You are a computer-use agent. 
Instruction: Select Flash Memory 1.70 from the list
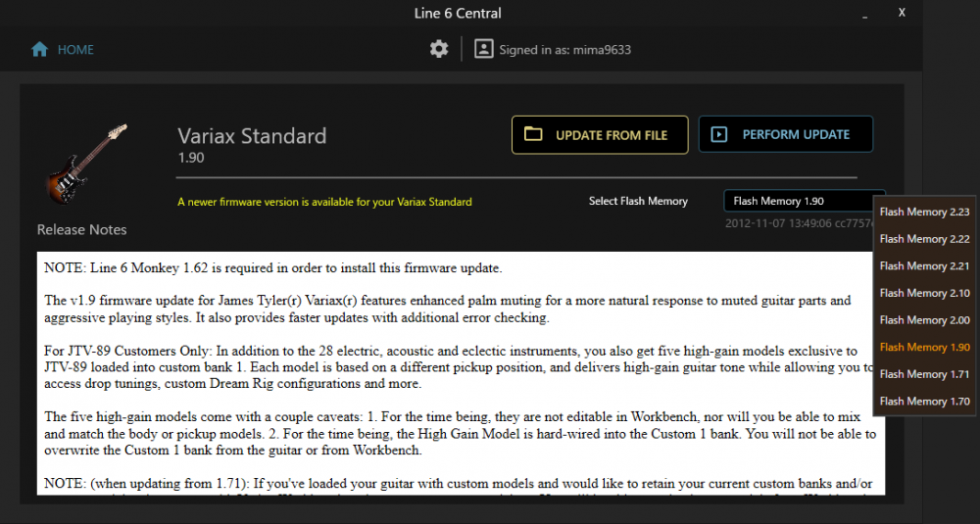[x=924, y=401]
